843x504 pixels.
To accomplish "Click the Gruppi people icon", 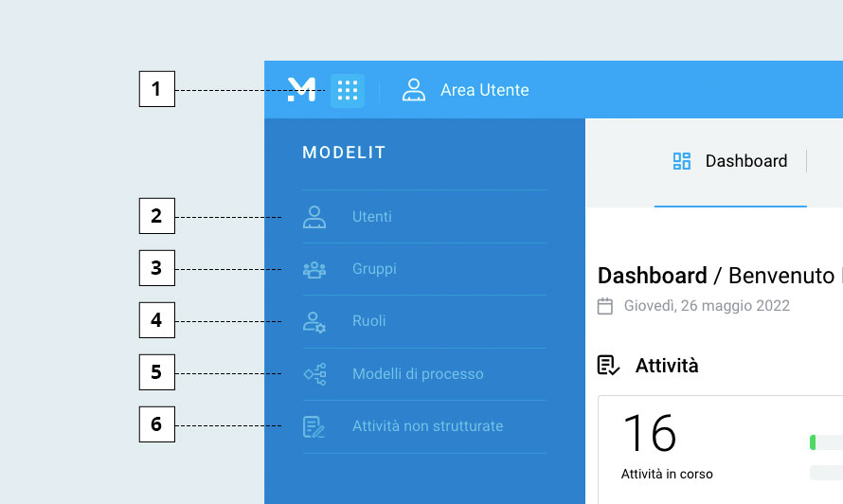I will [x=314, y=269].
